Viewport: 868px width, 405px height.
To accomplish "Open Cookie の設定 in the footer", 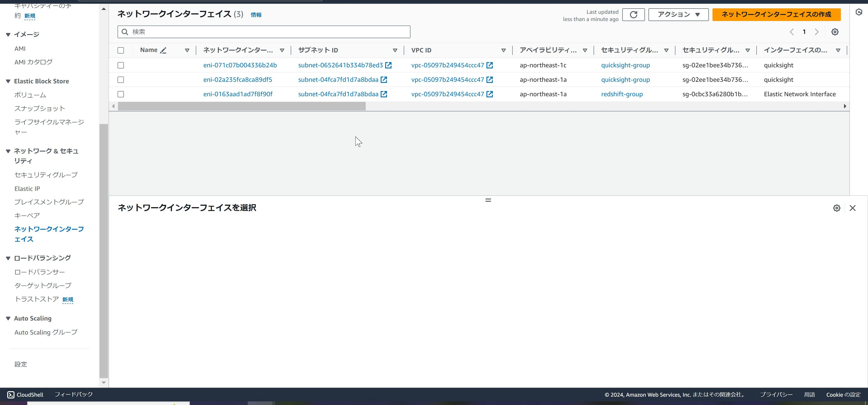I will pyautogui.click(x=843, y=395).
